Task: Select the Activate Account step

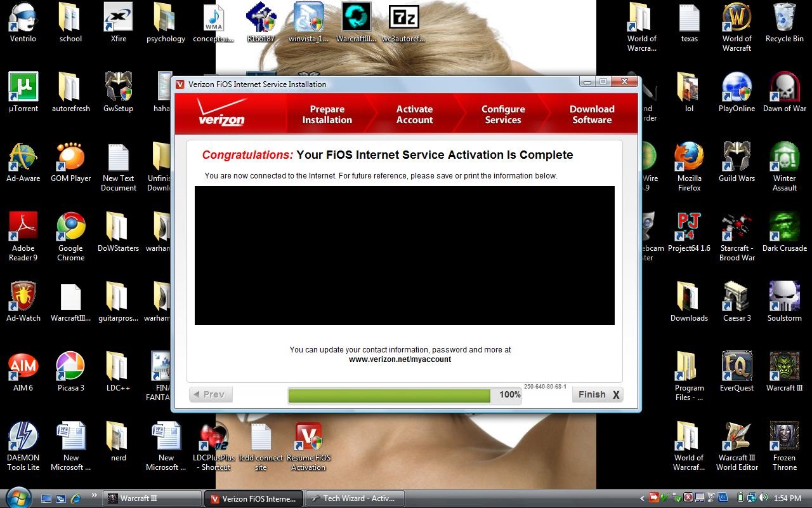Action: point(414,114)
